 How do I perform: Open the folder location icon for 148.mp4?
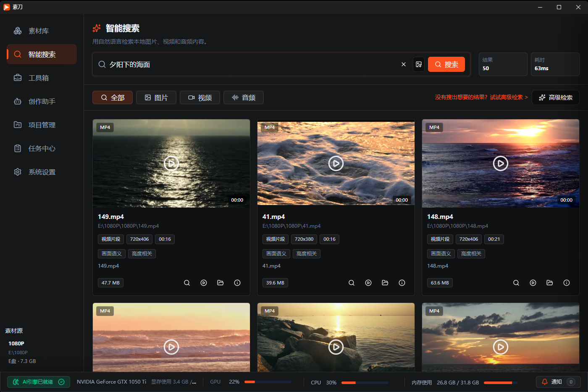(x=550, y=283)
